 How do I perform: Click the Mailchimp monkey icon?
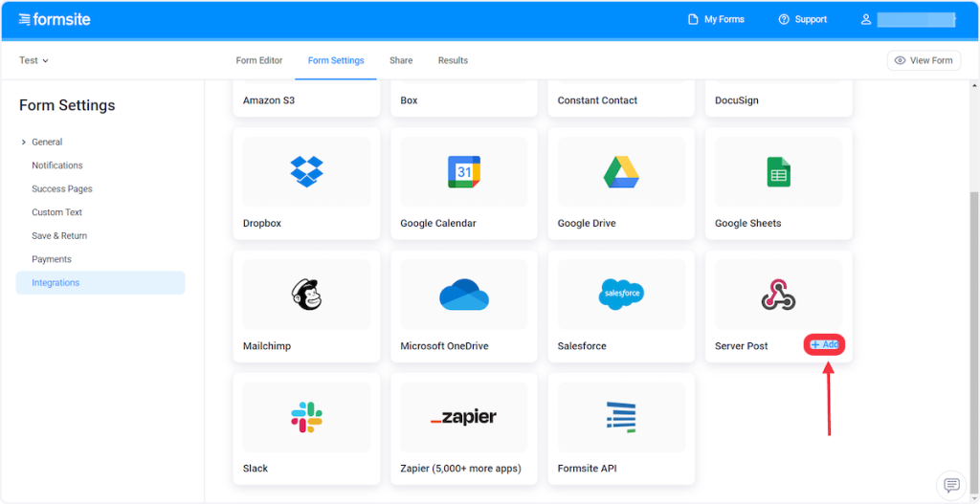306,295
